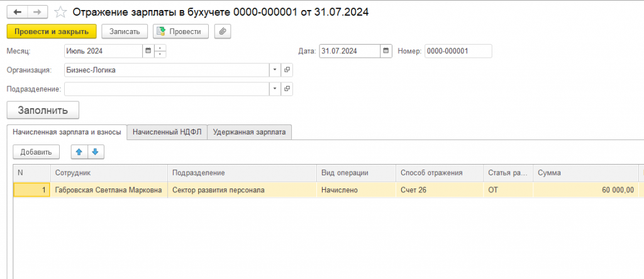
Task: Select row number 1 cell
Action: click(x=31, y=190)
